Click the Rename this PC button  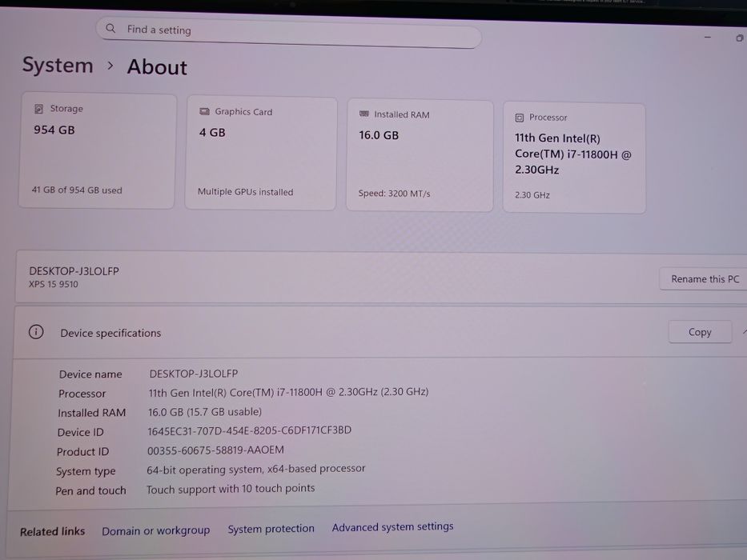(704, 279)
